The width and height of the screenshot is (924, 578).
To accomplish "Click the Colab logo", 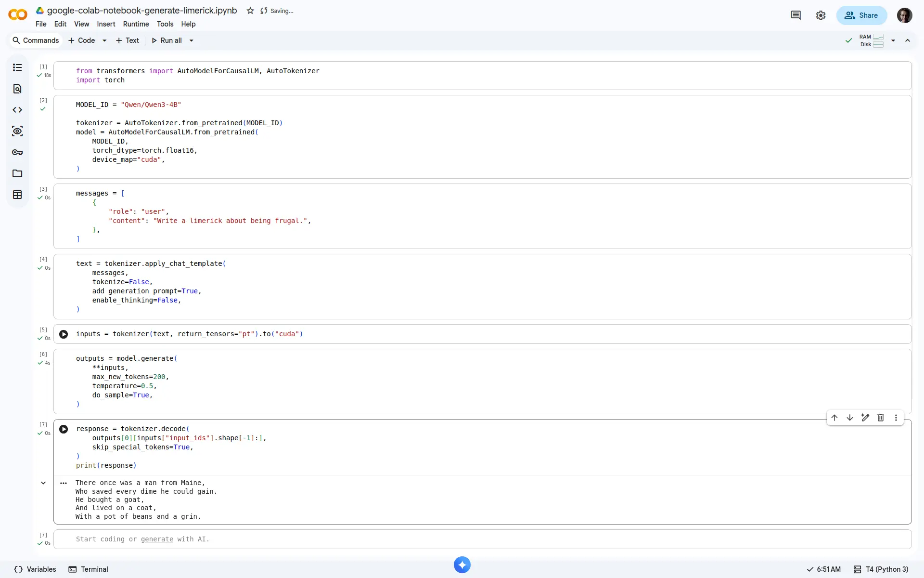I will click(18, 15).
